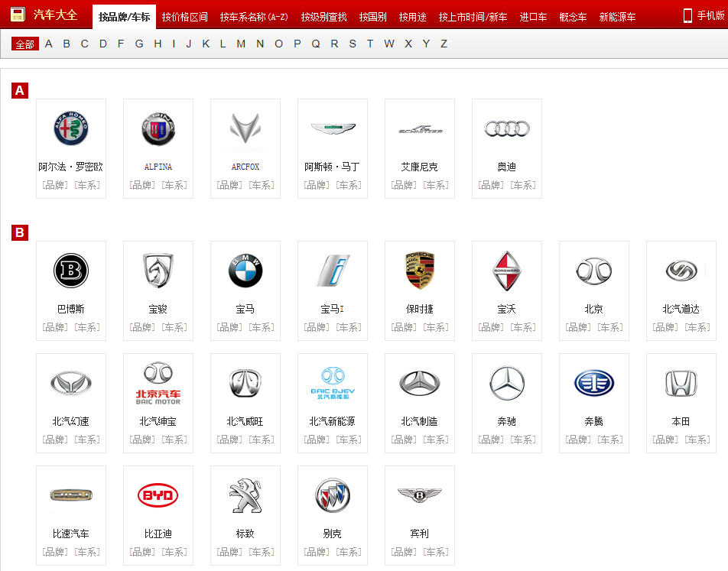This screenshot has width=728, height=571.
Task: Click the 北汽制造 logo
Action: [x=420, y=384]
